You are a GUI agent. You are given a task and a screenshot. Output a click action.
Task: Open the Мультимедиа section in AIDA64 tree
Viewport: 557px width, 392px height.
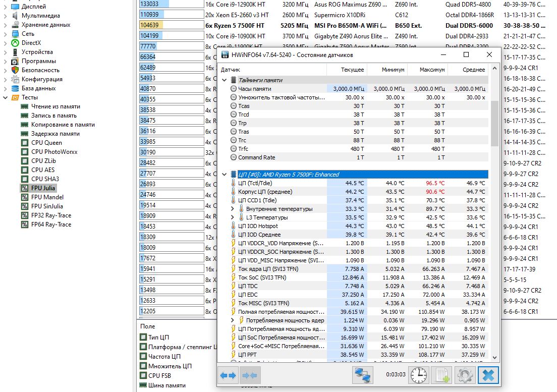coord(40,16)
